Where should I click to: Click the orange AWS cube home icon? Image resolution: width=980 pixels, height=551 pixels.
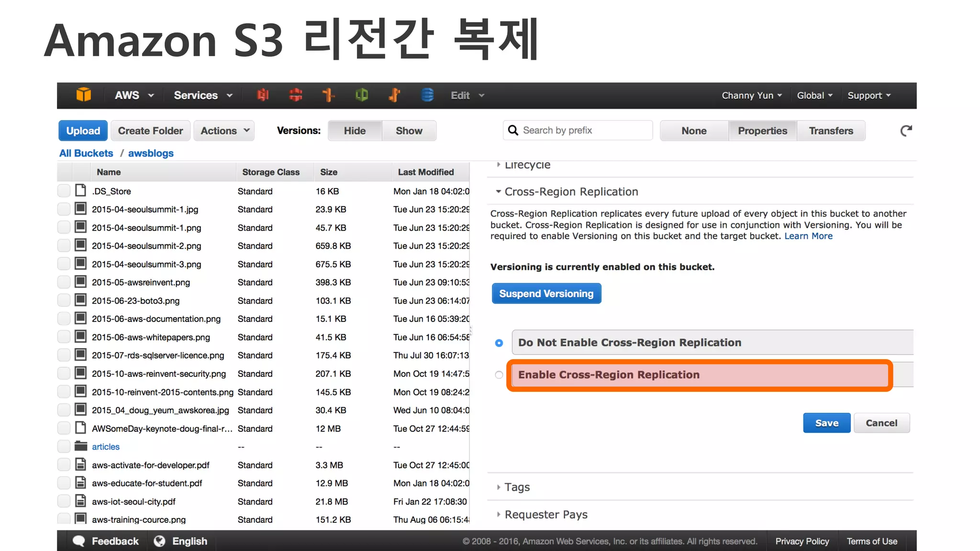pos(83,95)
